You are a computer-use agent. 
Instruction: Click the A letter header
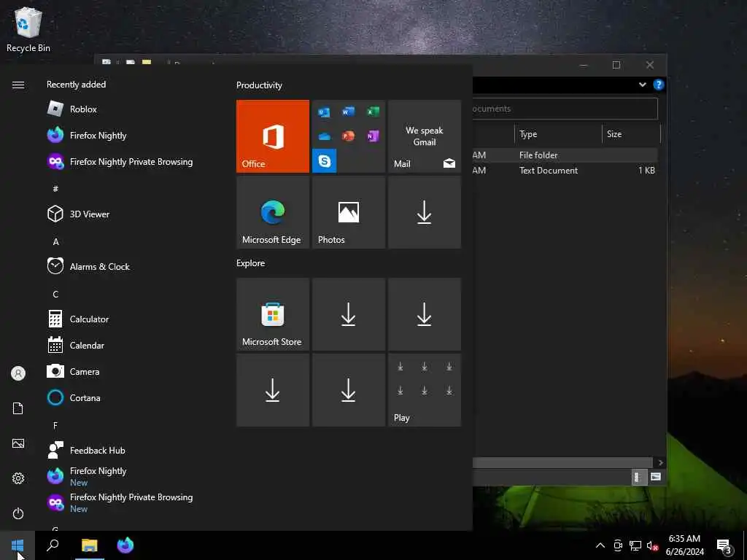click(55, 242)
